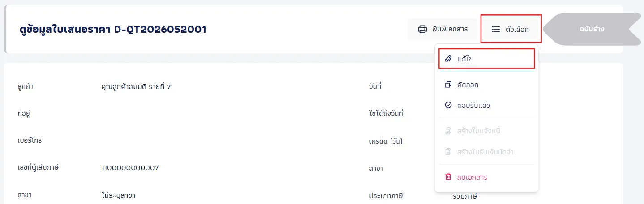The image size is (644, 204).
Task: Click the printer icon beside พิมพ์เอกสาร
Action: click(422, 29)
